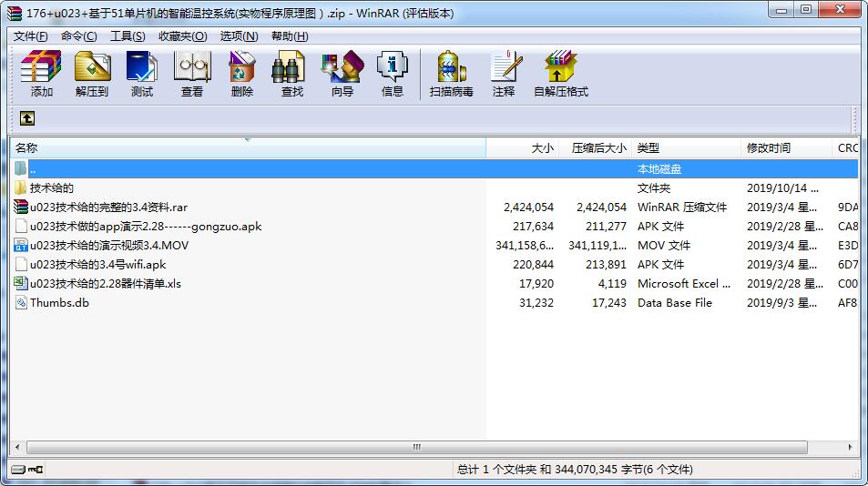Click the 217,634 size cell
Screen dimensions: 868x486
533,226
